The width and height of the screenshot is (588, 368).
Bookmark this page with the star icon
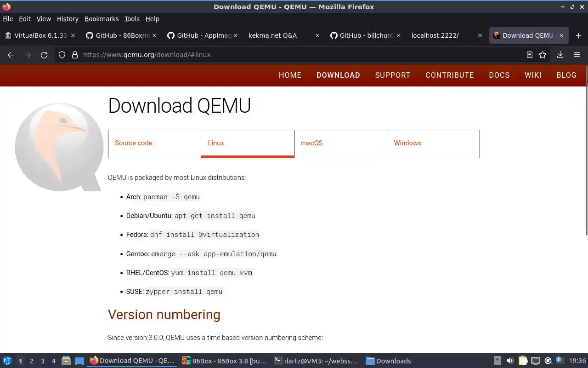(543, 55)
